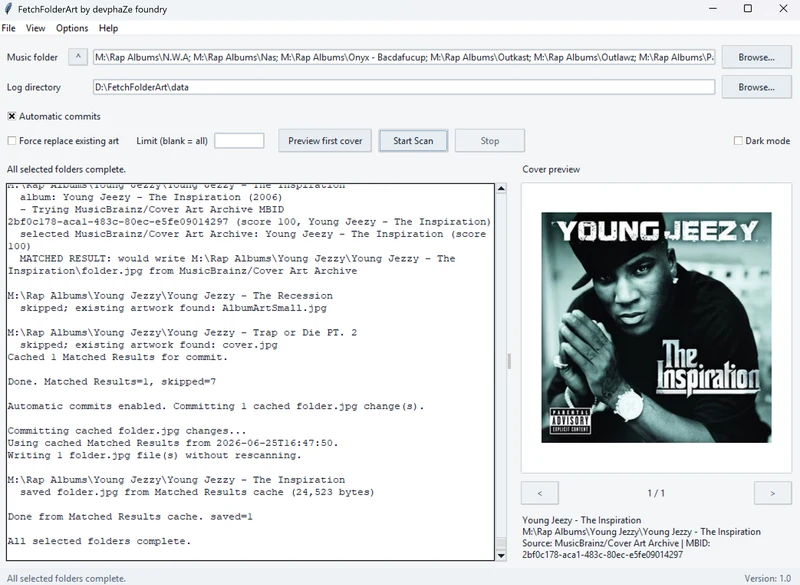800x585 pixels.
Task: Click log line 'album: Young Jeezy - The Inspiration (2006)'
Action: click(151, 197)
